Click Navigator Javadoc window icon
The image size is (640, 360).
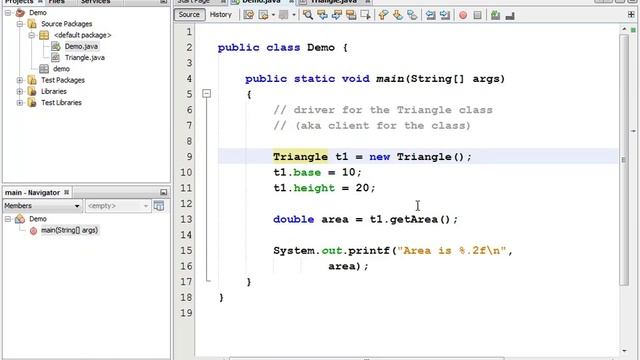pos(159,206)
